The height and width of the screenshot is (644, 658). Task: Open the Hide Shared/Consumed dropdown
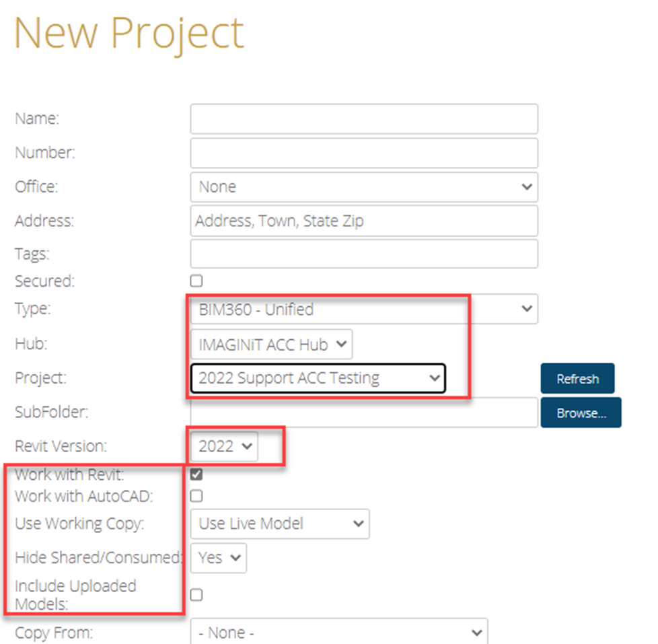pos(219,558)
